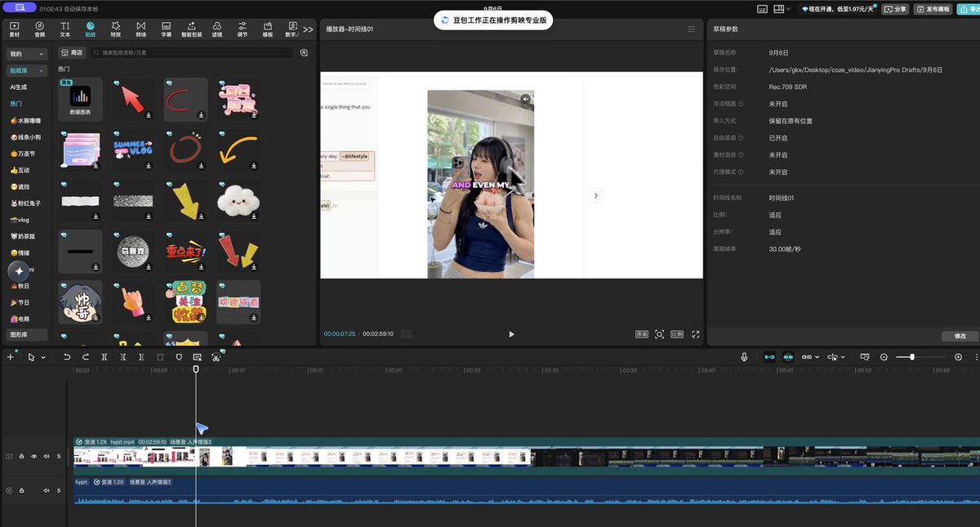Viewport: 980px width, 527px height.
Task: Add a marker with the shield icon
Action: (179, 357)
